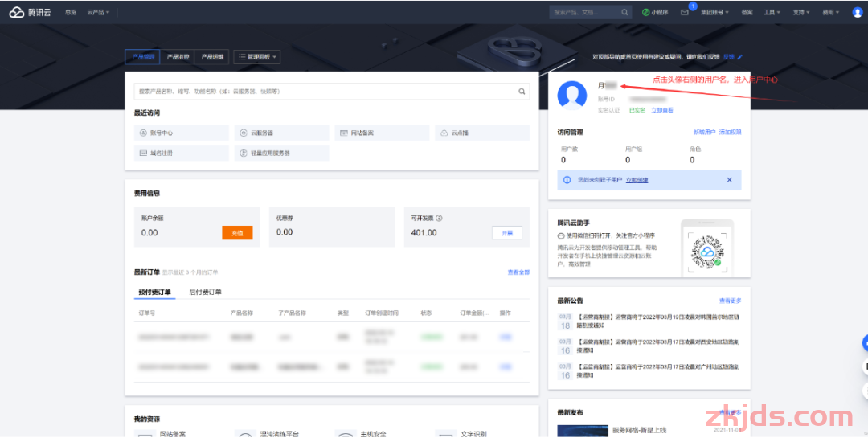Click the 云点播 cloud shortcut icon
This screenshot has width=868, height=442.
(x=444, y=133)
